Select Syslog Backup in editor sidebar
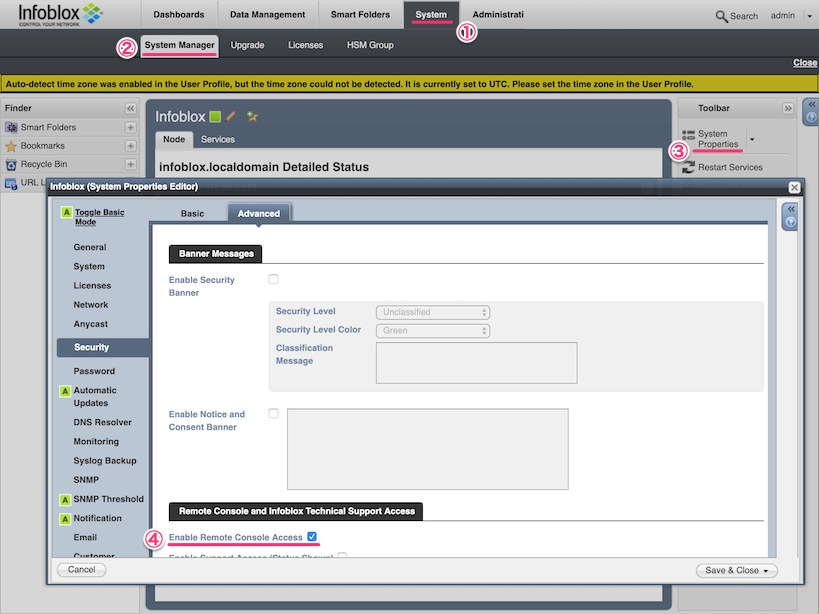Viewport: 819px width, 614px height. click(105, 460)
